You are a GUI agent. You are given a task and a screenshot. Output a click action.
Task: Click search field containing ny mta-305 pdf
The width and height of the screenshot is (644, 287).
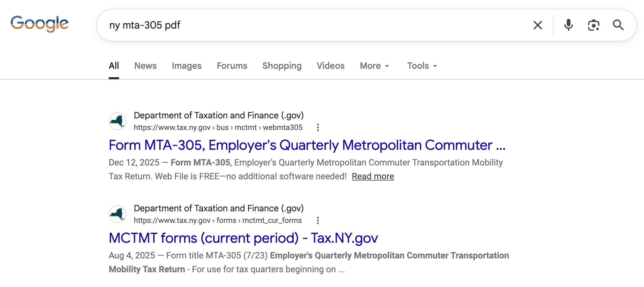pyautogui.click(x=314, y=25)
